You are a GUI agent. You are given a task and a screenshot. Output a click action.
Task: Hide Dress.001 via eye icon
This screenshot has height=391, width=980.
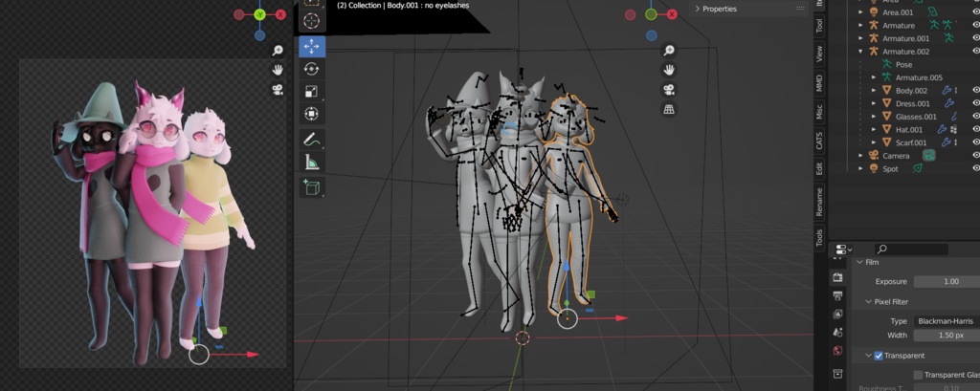(x=975, y=103)
